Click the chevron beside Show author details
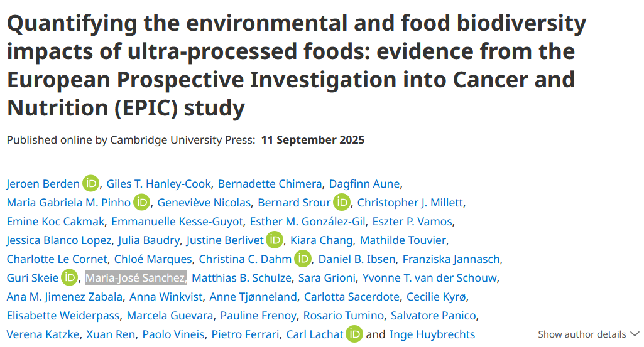644x347 pixels. tap(634, 334)
